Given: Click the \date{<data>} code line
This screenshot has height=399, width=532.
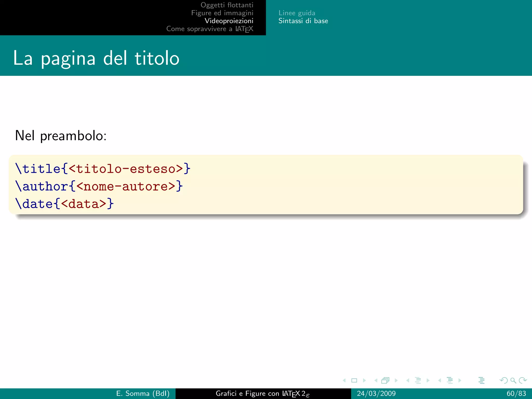Looking at the screenshot, I should click(x=65, y=204).
